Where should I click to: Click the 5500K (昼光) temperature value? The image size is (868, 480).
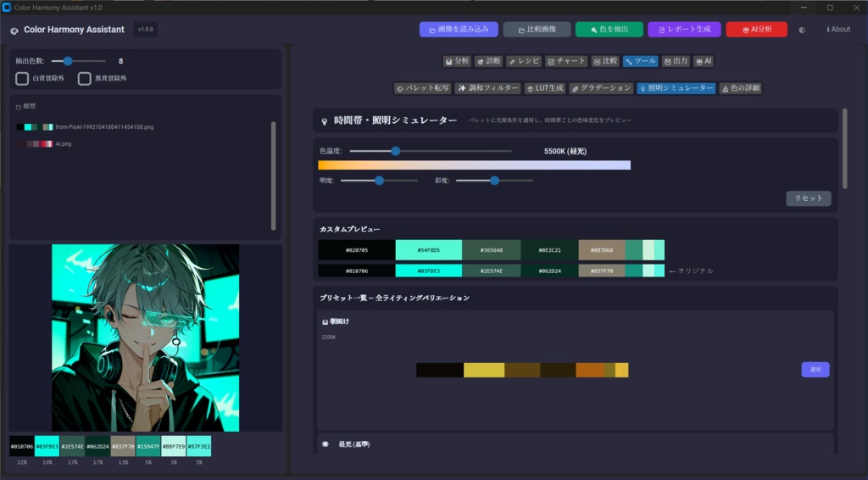(565, 151)
